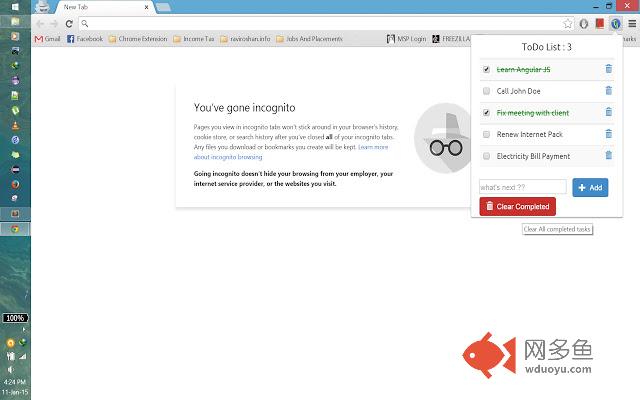Uncheck the Fix meeting with client checkbox

click(486, 113)
